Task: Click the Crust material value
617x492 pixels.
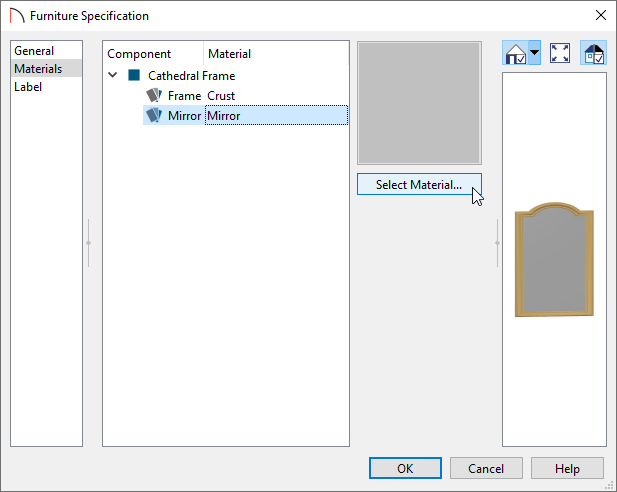Action: pos(221,96)
